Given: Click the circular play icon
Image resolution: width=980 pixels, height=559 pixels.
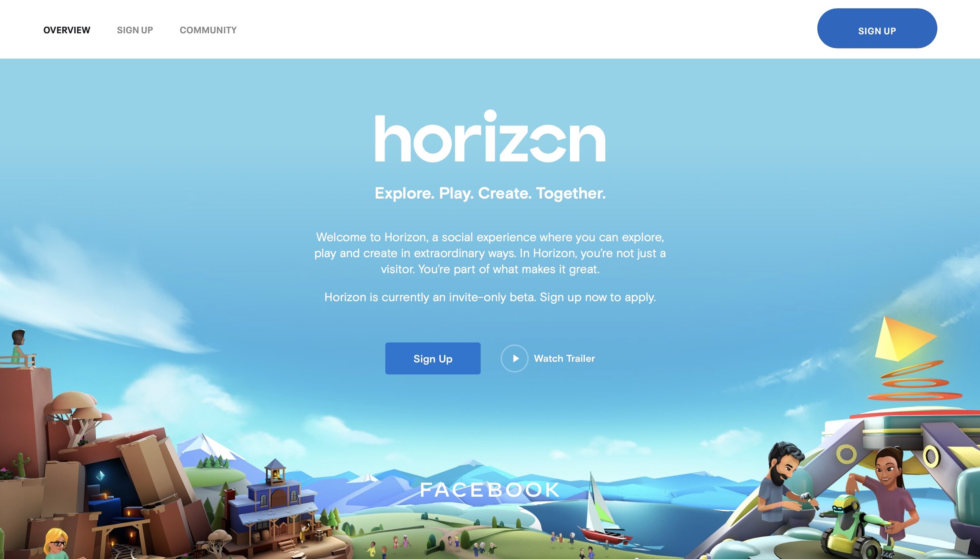Looking at the screenshot, I should (x=514, y=358).
